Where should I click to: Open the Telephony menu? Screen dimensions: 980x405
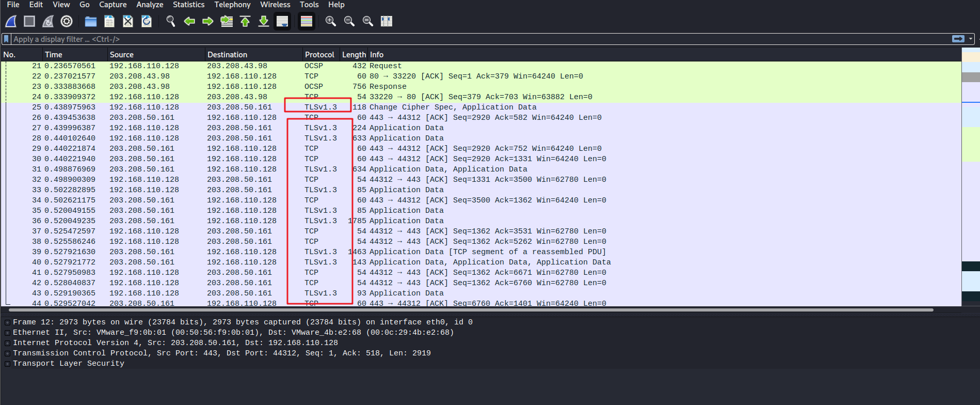click(x=232, y=5)
